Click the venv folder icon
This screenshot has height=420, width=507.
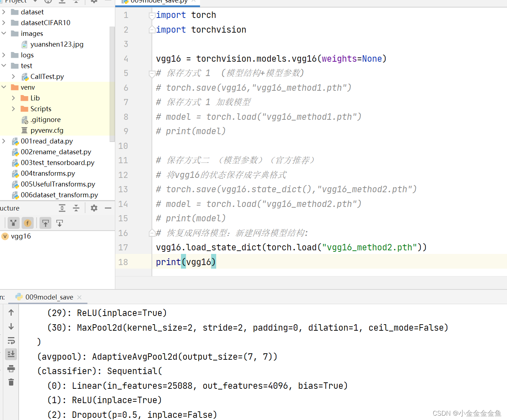[15, 87]
